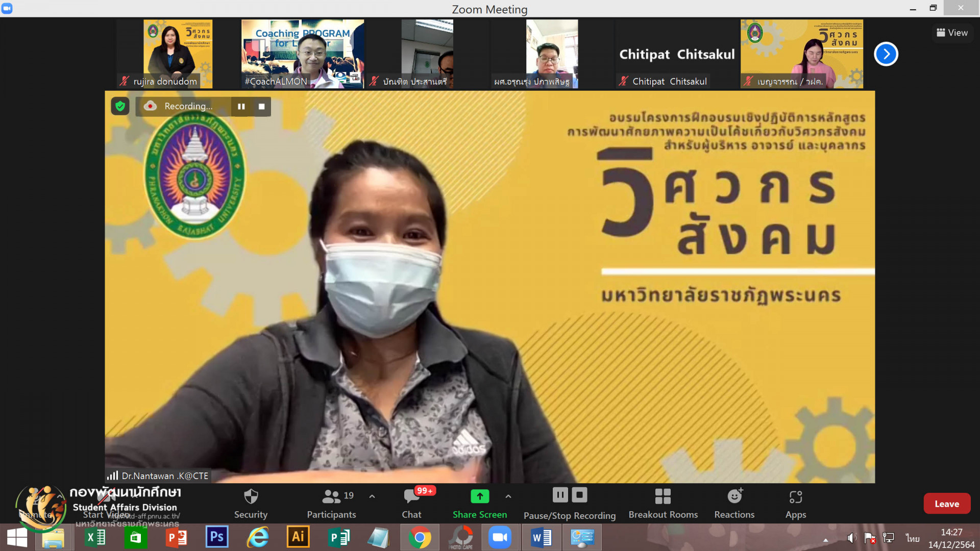Select rujira donudom participant thumbnail
The image size is (980, 551).
(x=178, y=54)
